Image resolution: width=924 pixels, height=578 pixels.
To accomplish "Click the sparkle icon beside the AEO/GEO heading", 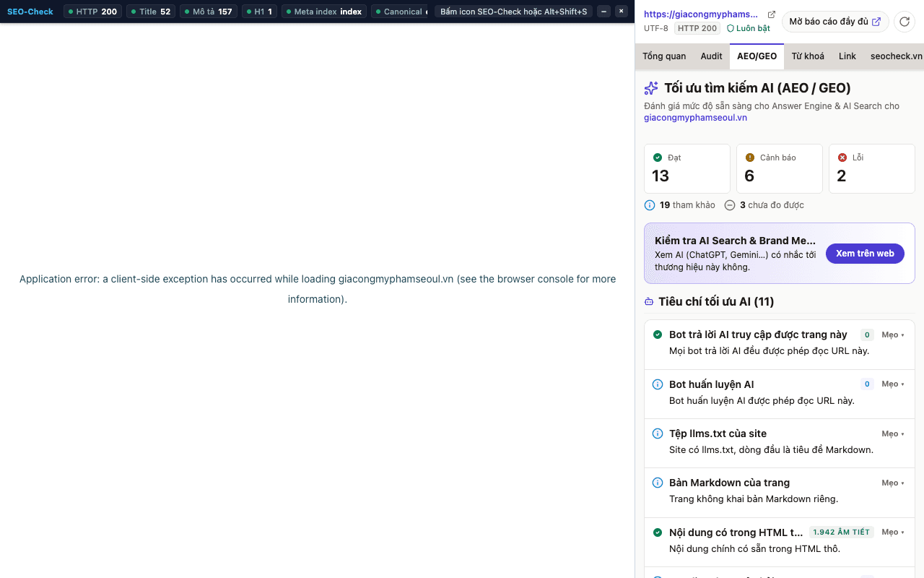I will pos(651,88).
